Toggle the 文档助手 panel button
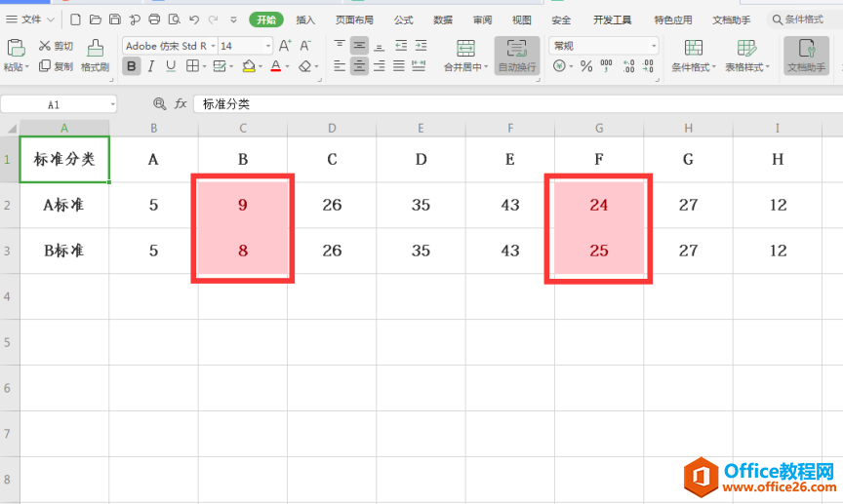843x504 pixels. [x=806, y=56]
